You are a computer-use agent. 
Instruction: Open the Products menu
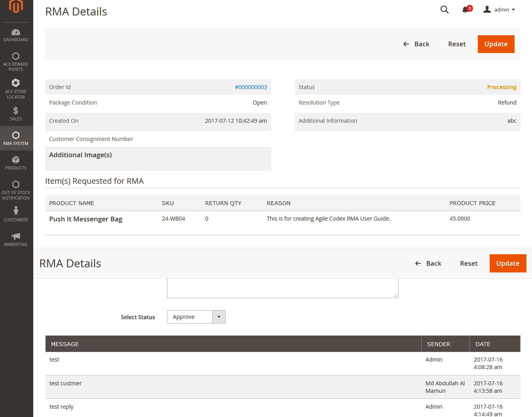(x=16, y=163)
